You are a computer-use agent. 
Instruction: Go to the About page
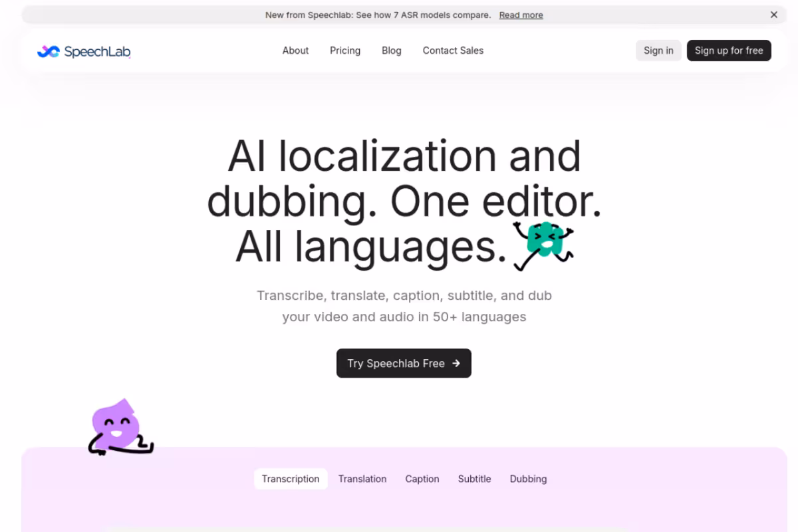point(295,51)
